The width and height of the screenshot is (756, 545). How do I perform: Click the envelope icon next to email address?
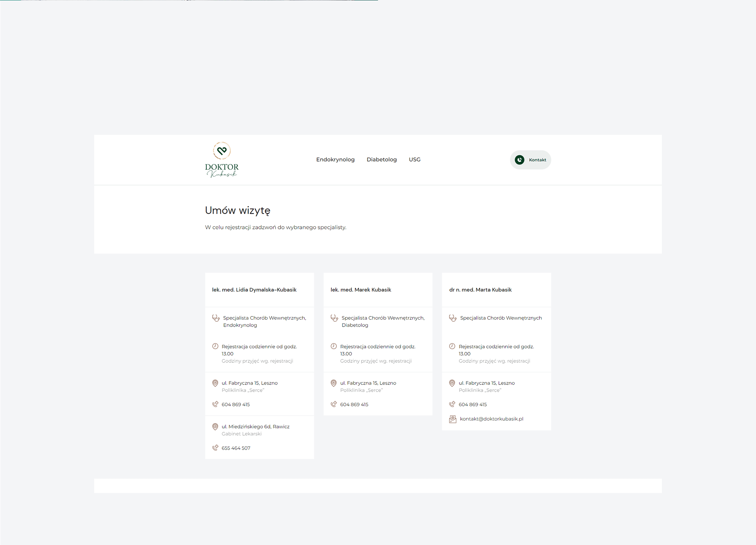coord(453,419)
